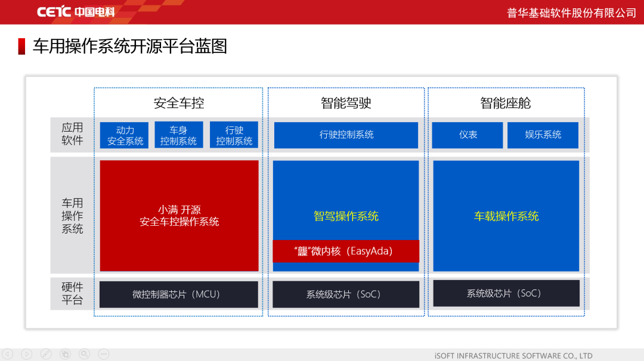The height and width of the screenshot is (361, 644).
Task: Click the 安全车控 column heading
Action: pos(178,103)
